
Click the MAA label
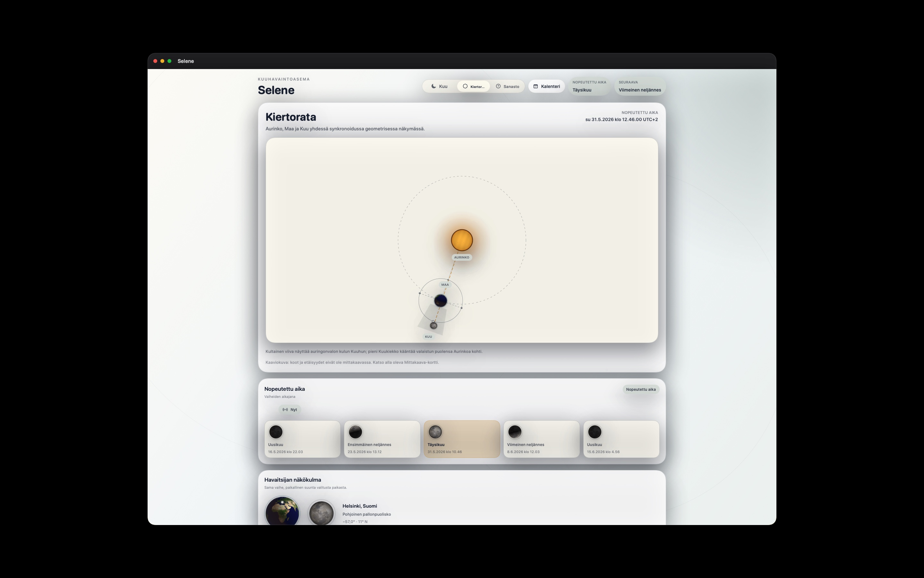(445, 285)
